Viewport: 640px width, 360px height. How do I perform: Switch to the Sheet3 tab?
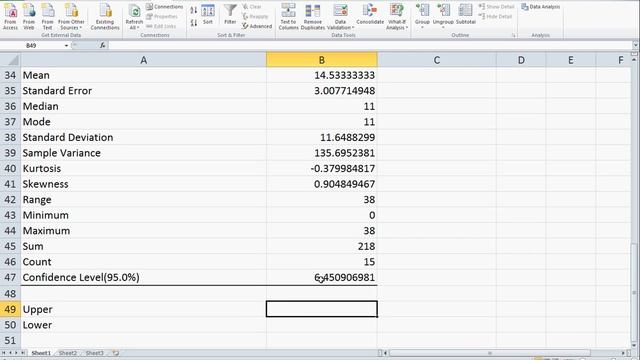(x=95, y=353)
